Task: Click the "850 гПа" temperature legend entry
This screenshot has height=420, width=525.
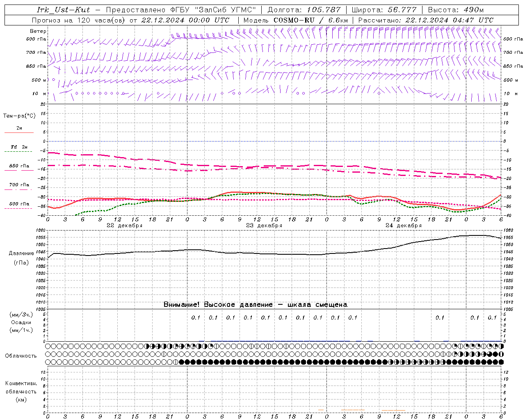Action: click(19, 166)
